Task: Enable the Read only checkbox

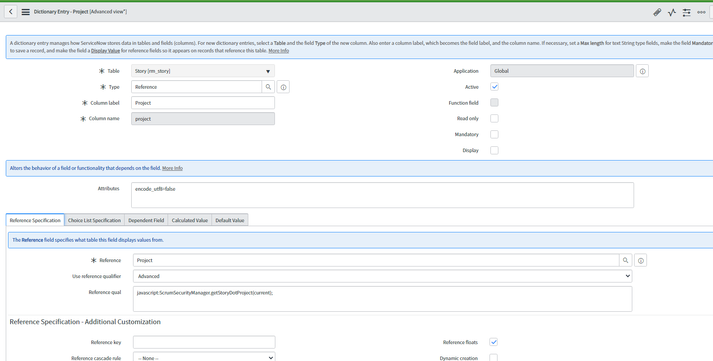Action: pos(494,119)
